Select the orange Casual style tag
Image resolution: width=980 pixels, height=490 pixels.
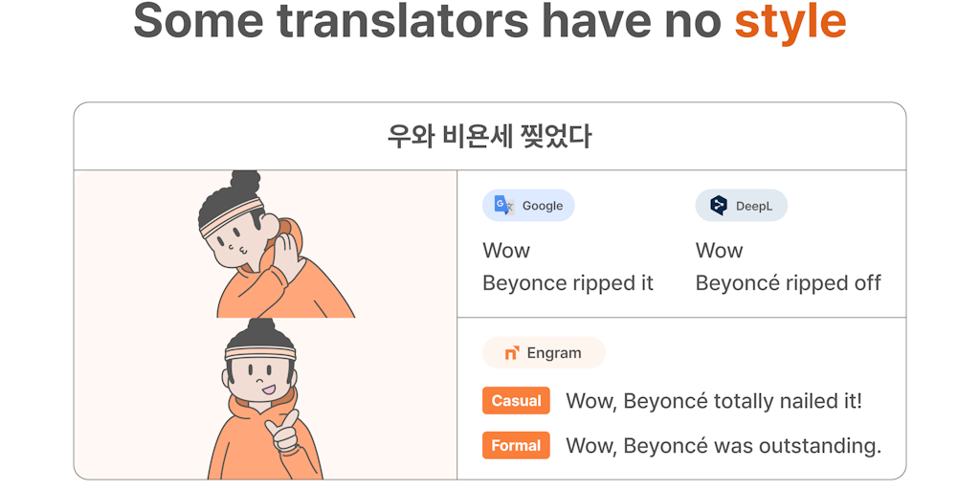point(516,401)
